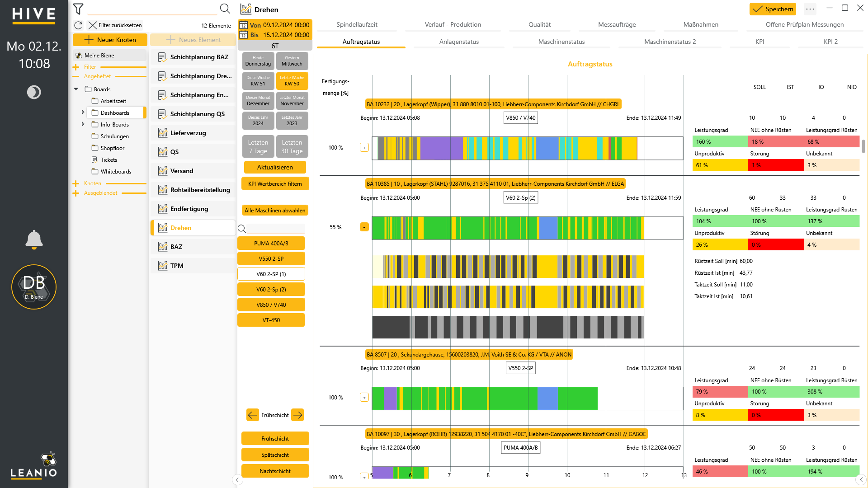The image size is (868, 488).
Task: Open the Lieferverzug dashboard
Action: [x=193, y=133]
